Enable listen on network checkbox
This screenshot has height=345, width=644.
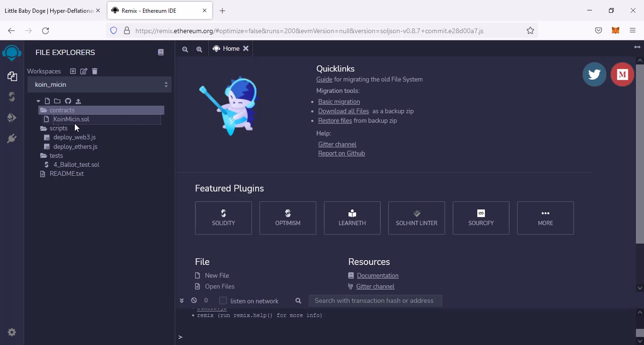(223, 300)
